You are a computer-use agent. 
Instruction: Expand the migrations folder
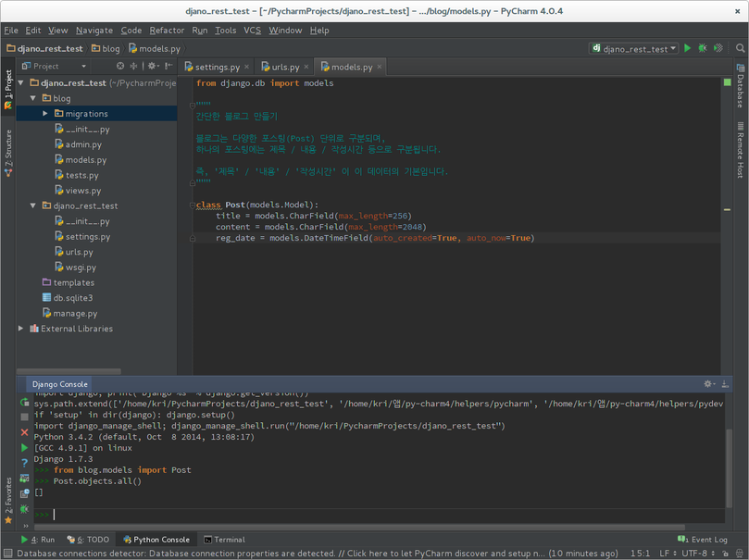(x=44, y=113)
